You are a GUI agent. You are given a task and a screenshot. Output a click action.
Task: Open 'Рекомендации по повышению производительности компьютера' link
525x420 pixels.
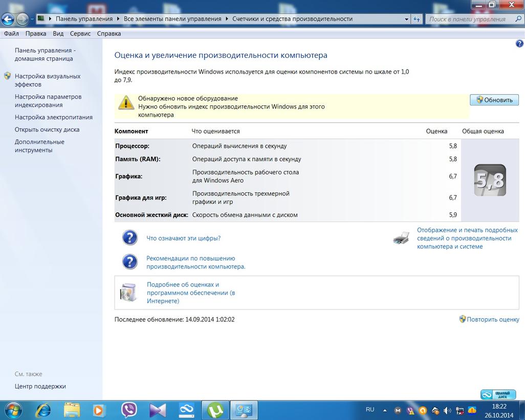point(196,262)
